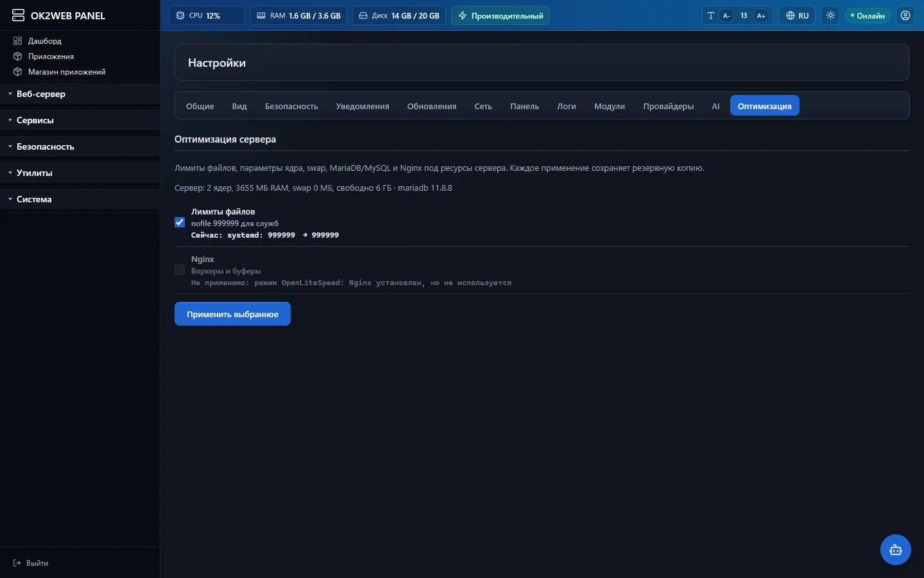Screen dimensions: 924x578
Task: Click the font size T icon
Action: click(710, 15)
